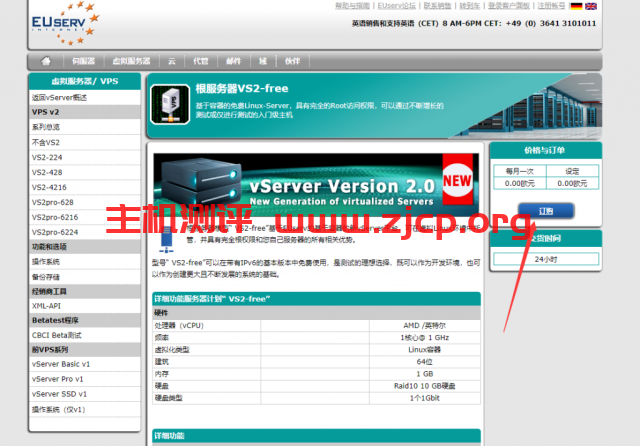Click the 64位 architecture value
This screenshot has height=446, width=640.
tap(424, 362)
